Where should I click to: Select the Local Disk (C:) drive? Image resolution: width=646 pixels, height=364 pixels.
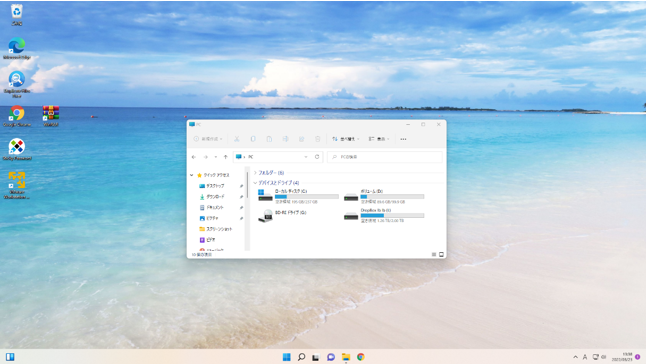tap(298, 196)
